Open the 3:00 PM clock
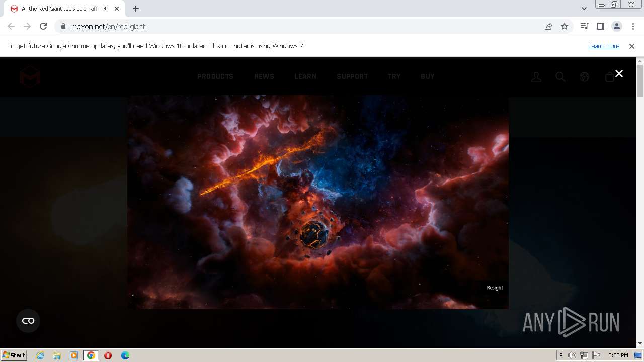The height and width of the screenshot is (362, 644). [618, 355]
